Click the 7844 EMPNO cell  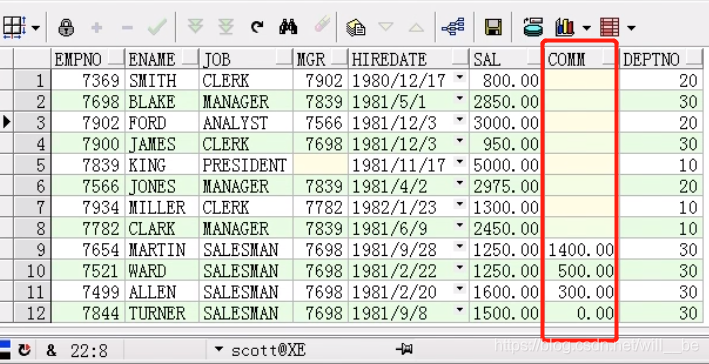pyautogui.click(x=88, y=313)
